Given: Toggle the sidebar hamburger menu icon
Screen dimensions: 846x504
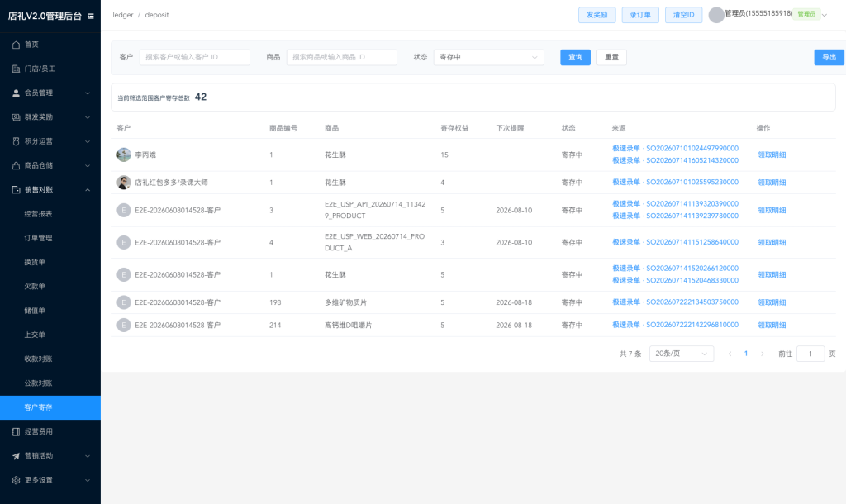Looking at the screenshot, I should coord(91,17).
